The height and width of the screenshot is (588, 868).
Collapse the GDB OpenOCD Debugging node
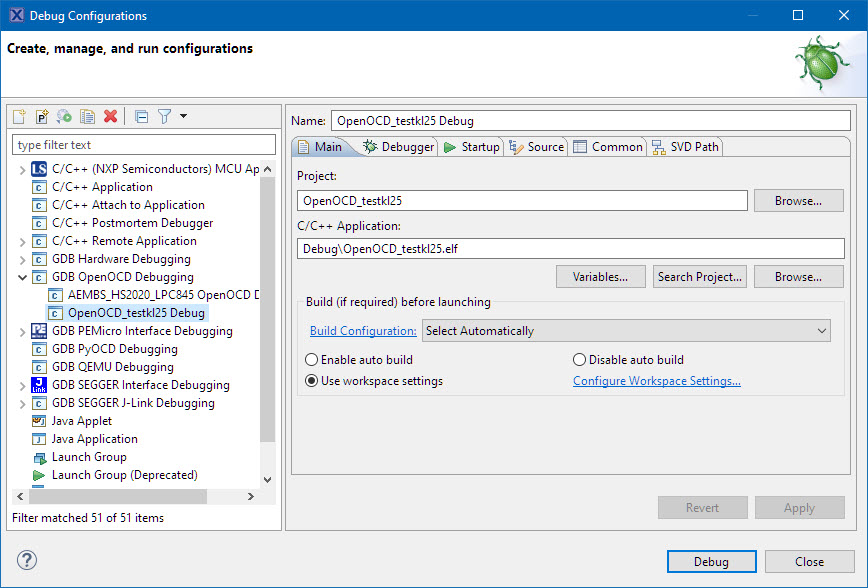(23, 277)
